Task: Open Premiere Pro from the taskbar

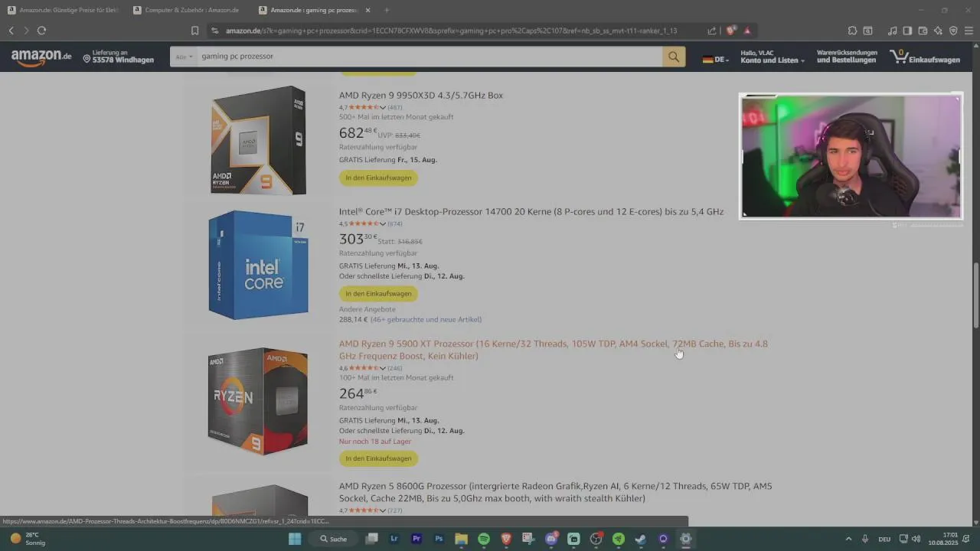Action: (416, 539)
